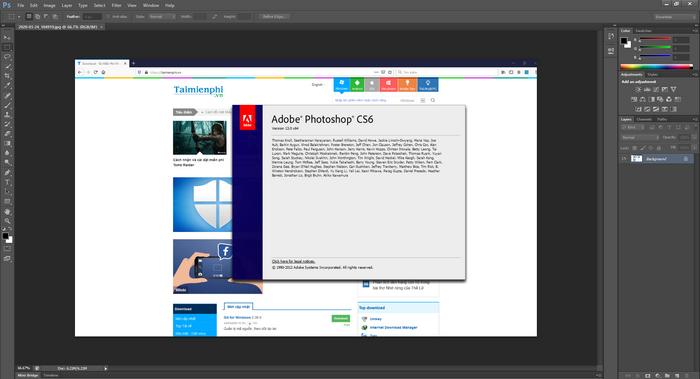Image resolution: width=700 pixels, height=379 pixels.
Task: Select the Pen tool
Action: coord(7,173)
